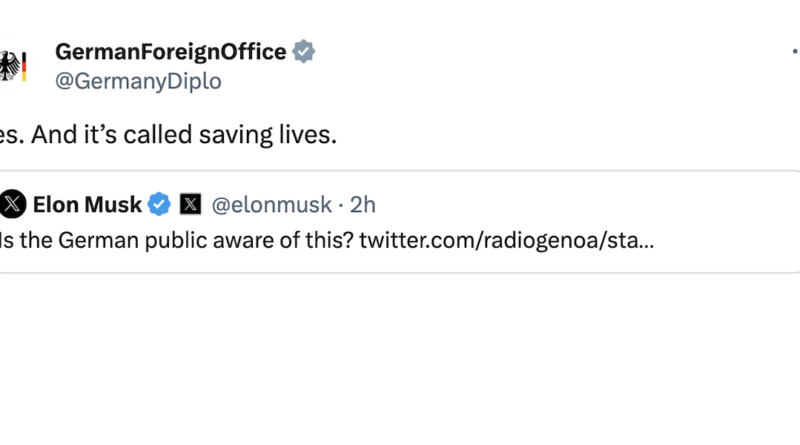The height and width of the screenshot is (445, 800).
Task: Click Elon Musk's black X avatar
Action: click(x=12, y=204)
